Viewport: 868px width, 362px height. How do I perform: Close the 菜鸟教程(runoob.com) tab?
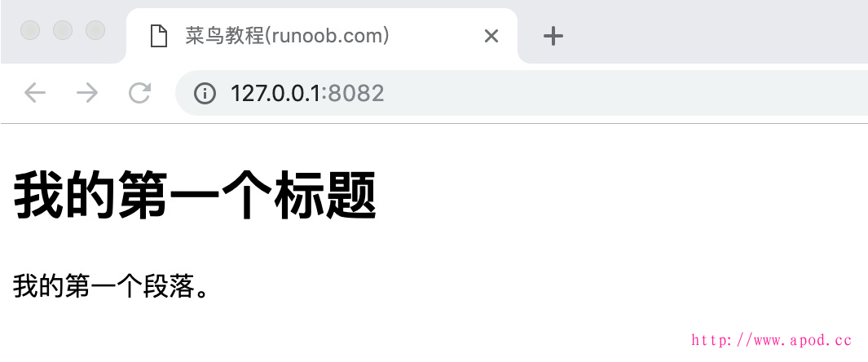coord(491,37)
